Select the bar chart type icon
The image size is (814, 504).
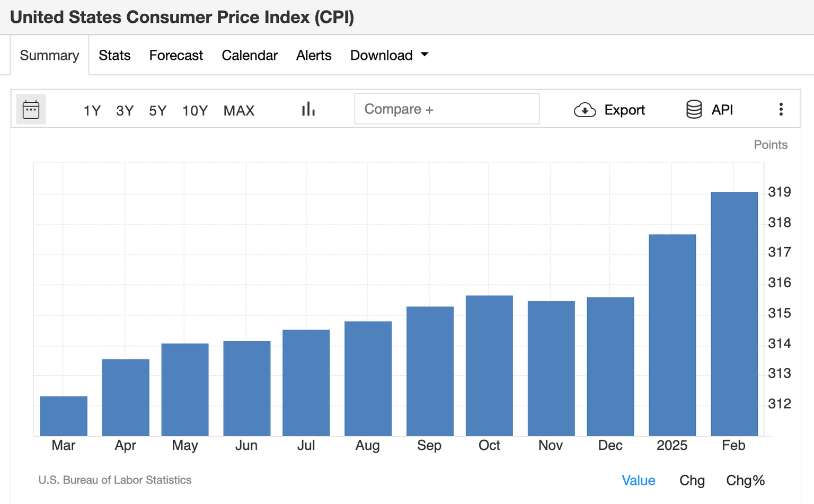coord(308,109)
